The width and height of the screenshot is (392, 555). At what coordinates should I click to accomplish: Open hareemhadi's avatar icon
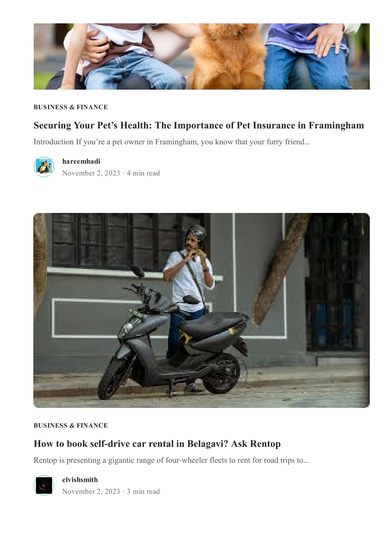[44, 167]
